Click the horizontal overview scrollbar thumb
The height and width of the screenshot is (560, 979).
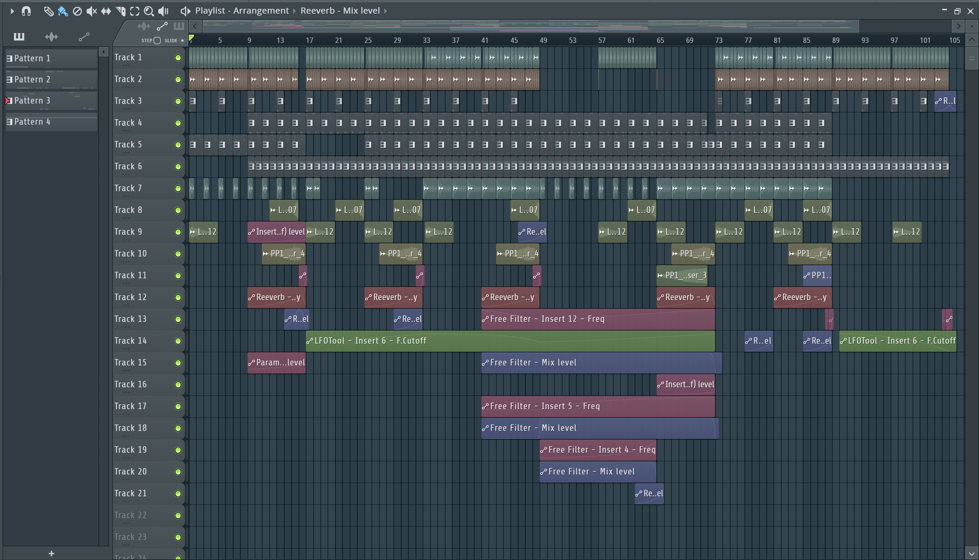(531, 26)
